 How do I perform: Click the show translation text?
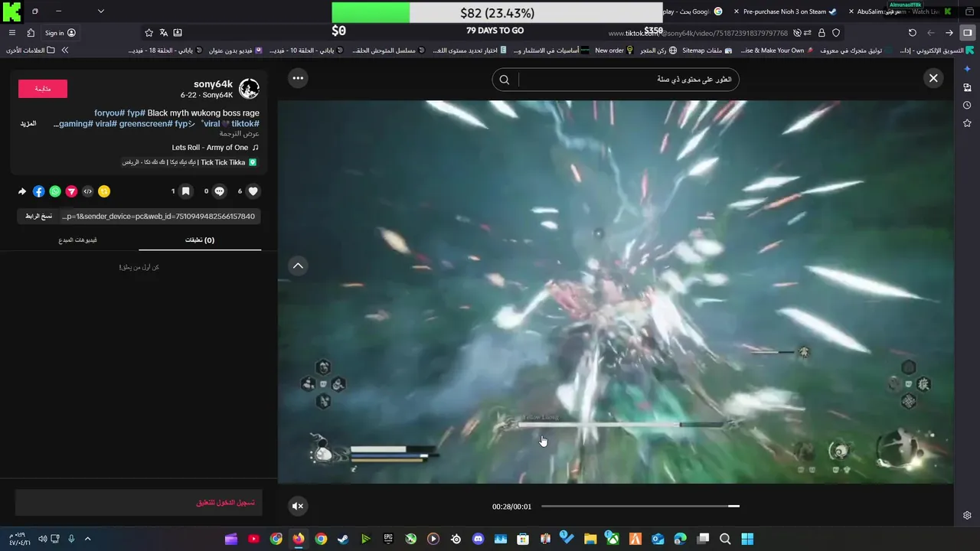coord(240,134)
